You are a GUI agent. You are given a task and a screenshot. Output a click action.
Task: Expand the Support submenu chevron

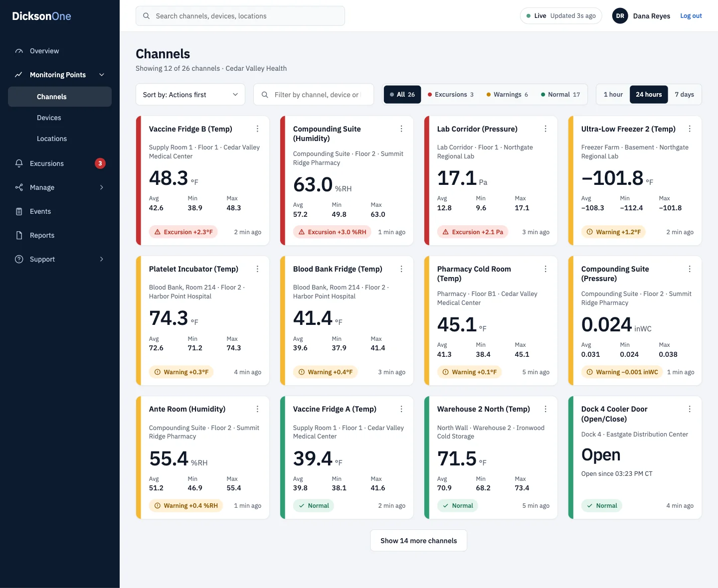[x=102, y=259]
